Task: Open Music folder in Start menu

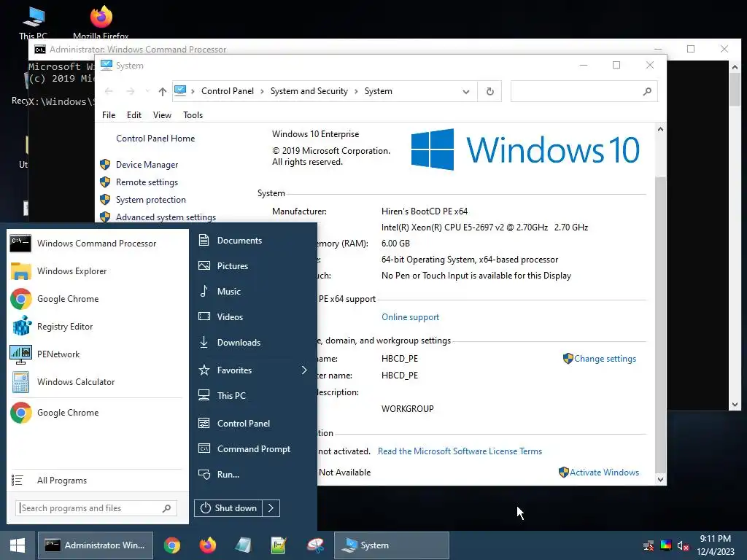Action: [x=253, y=292]
